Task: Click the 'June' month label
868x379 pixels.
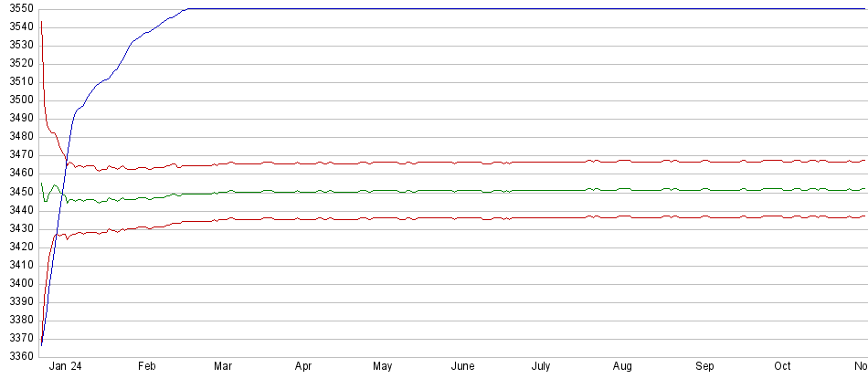Action: point(463,367)
